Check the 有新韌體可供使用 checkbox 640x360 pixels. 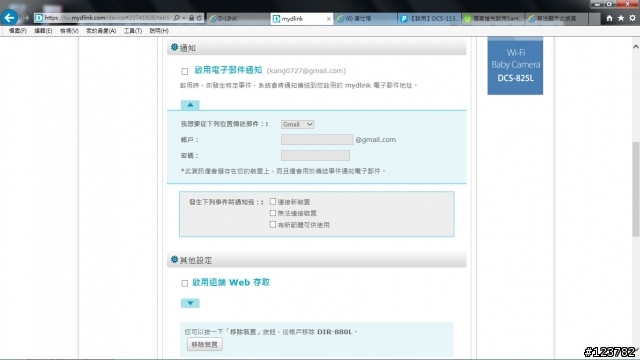(273, 224)
